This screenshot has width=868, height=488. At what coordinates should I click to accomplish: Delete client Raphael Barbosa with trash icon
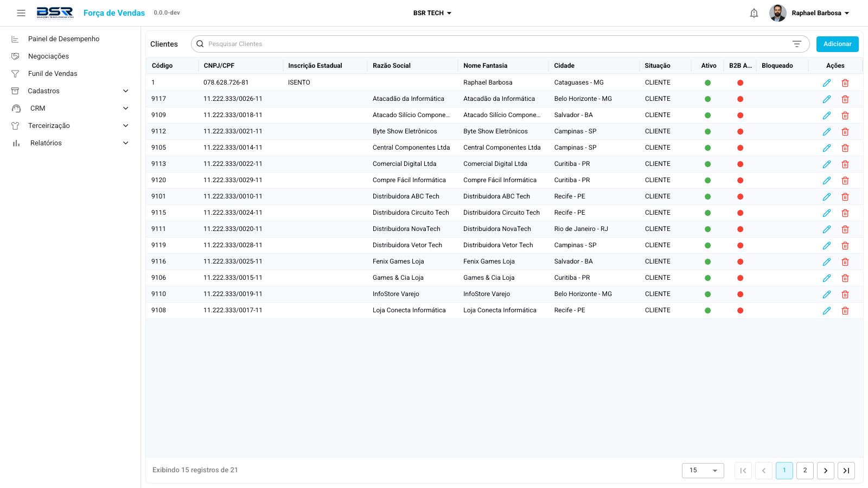[x=845, y=83]
